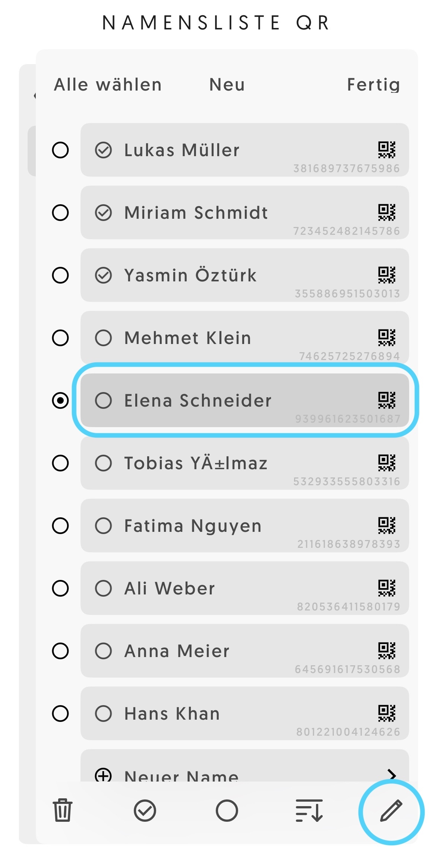Deselect Elena Schneider's selected radio button
The image size is (436, 868).
click(x=60, y=400)
